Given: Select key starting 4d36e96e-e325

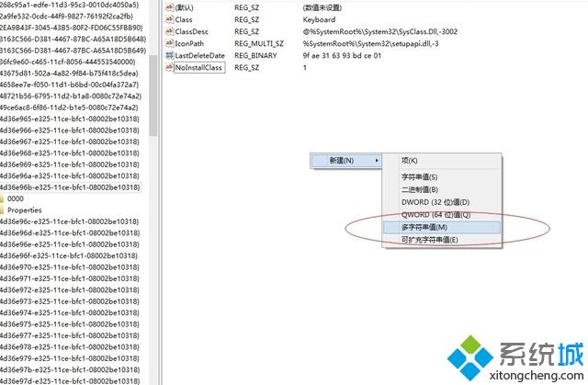Looking at the screenshot, I should click(x=70, y=244).
